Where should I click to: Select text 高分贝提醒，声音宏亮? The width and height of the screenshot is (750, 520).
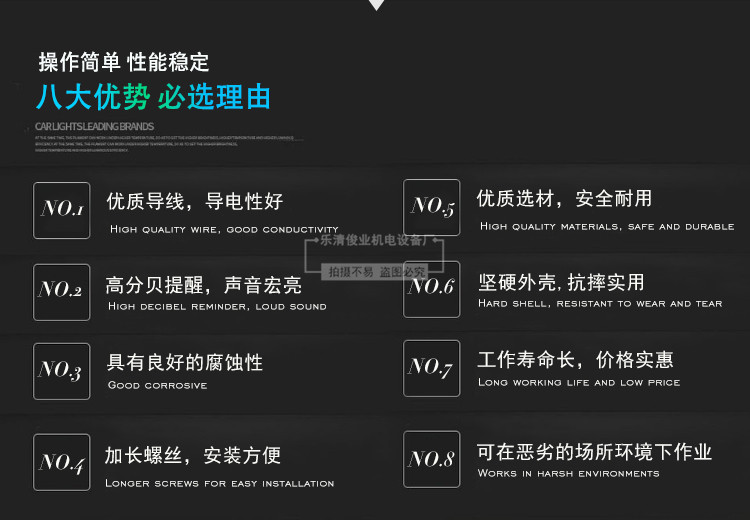pyautogui.click(x=203, y=285)
